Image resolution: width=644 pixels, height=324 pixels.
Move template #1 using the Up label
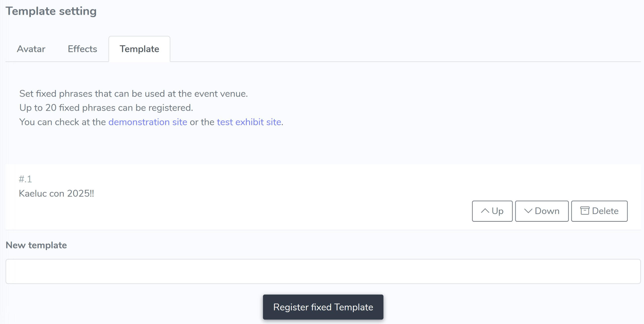tap(497, 211)
